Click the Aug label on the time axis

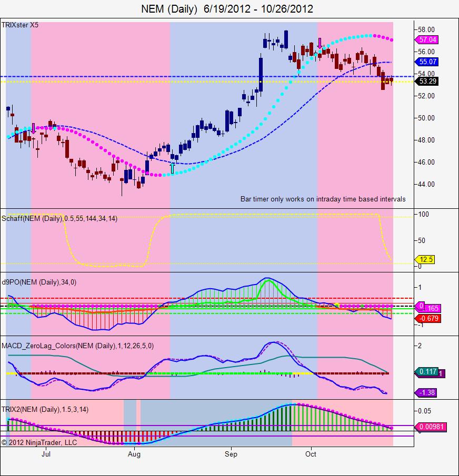(134, 454)
